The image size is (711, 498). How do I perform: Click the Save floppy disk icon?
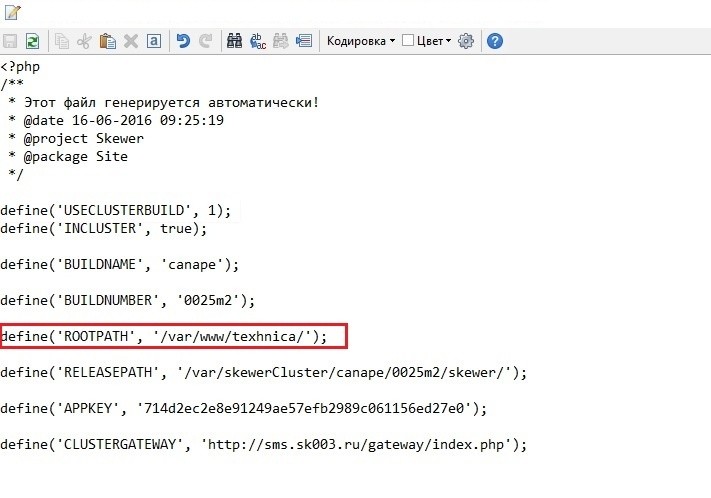tap(11, 41)
